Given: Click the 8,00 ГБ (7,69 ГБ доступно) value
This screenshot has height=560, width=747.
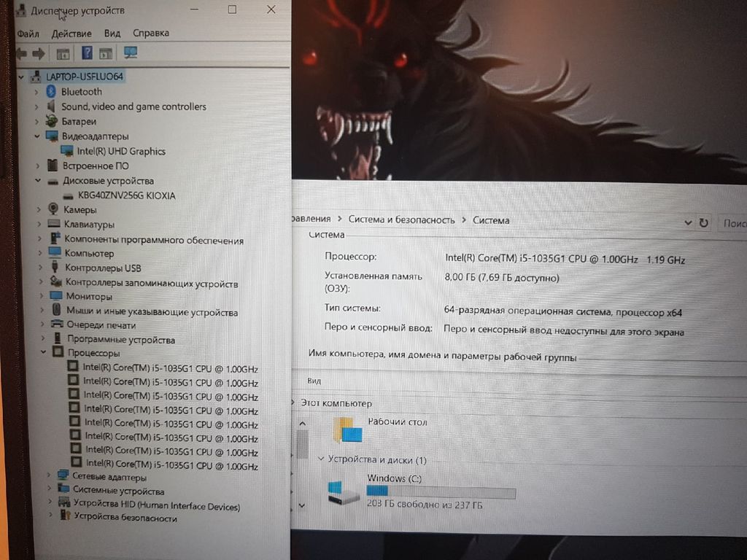Looking at the screenshot, I should click(x=502, y=278).
